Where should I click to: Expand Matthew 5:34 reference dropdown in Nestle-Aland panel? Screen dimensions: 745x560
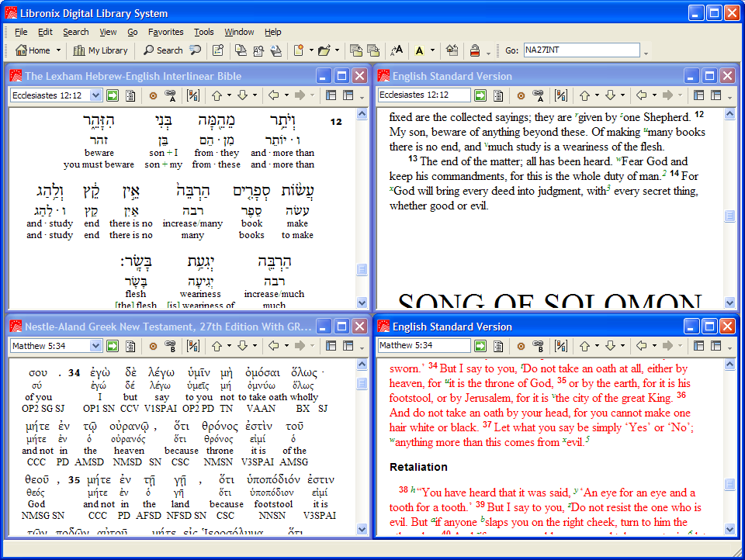point(95,345)
